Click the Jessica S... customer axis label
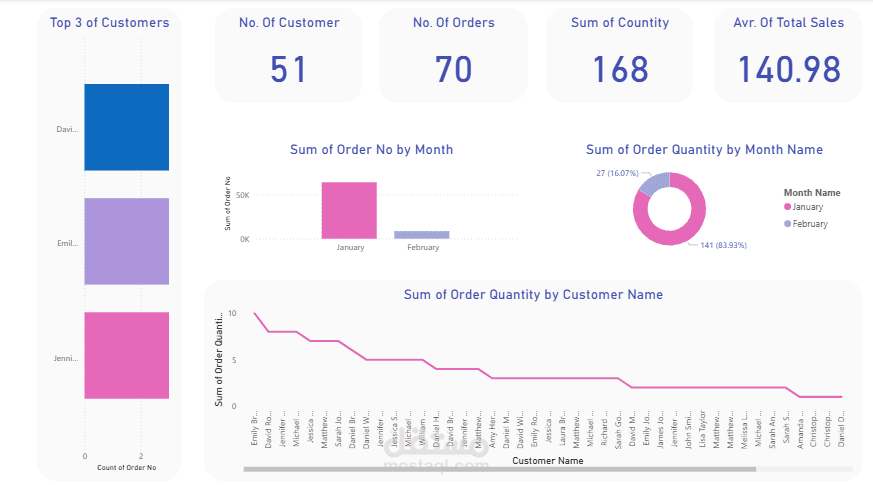The image size is (873, 485). point(394,429)
